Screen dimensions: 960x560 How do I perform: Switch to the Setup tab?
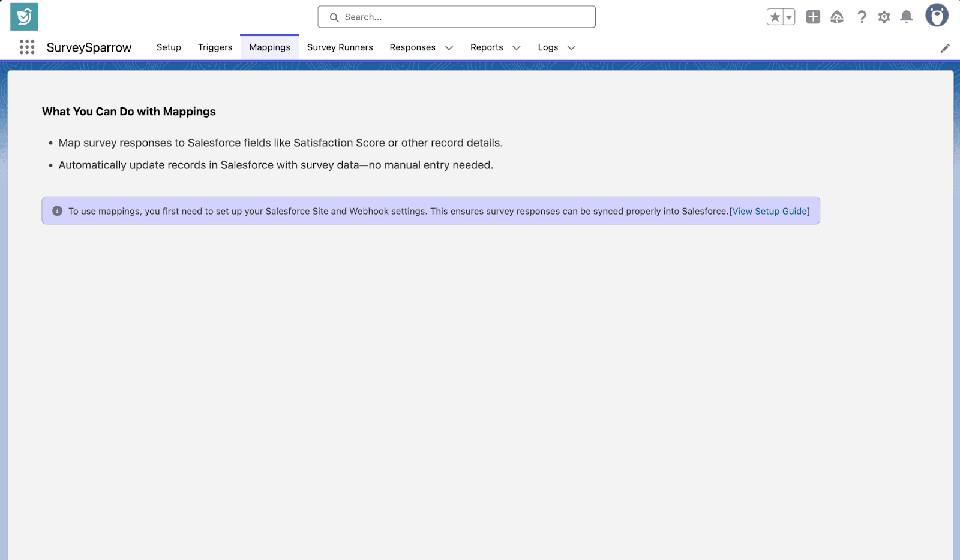tap(169, 47)
